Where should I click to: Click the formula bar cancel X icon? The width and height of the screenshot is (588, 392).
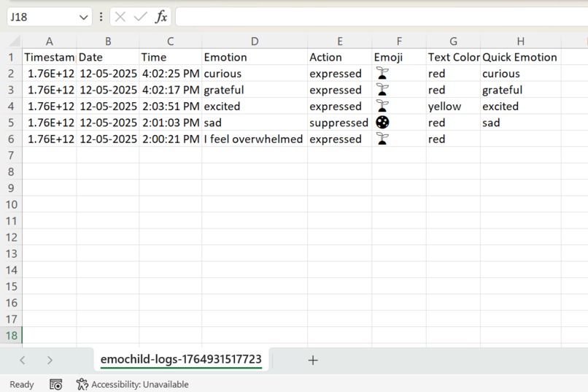120,17
